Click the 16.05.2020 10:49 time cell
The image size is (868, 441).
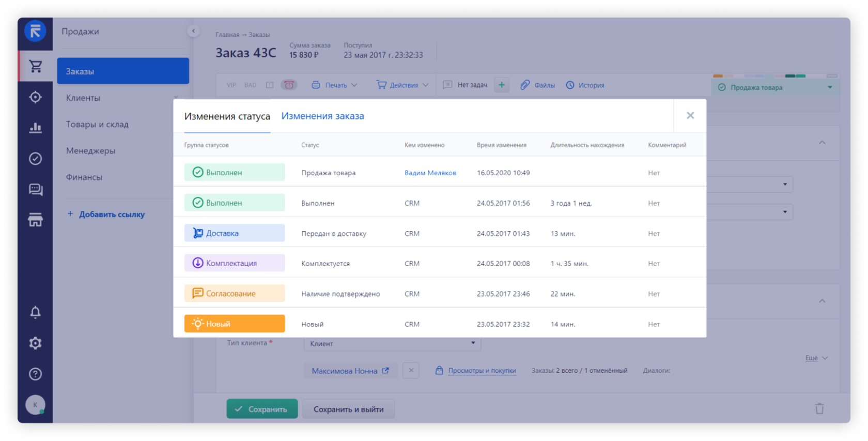coord(503,173)
